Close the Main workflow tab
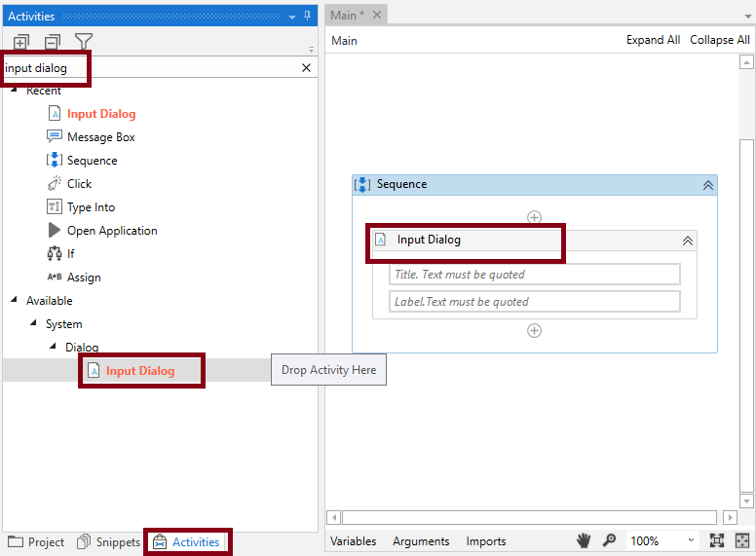 click(377, 15)
